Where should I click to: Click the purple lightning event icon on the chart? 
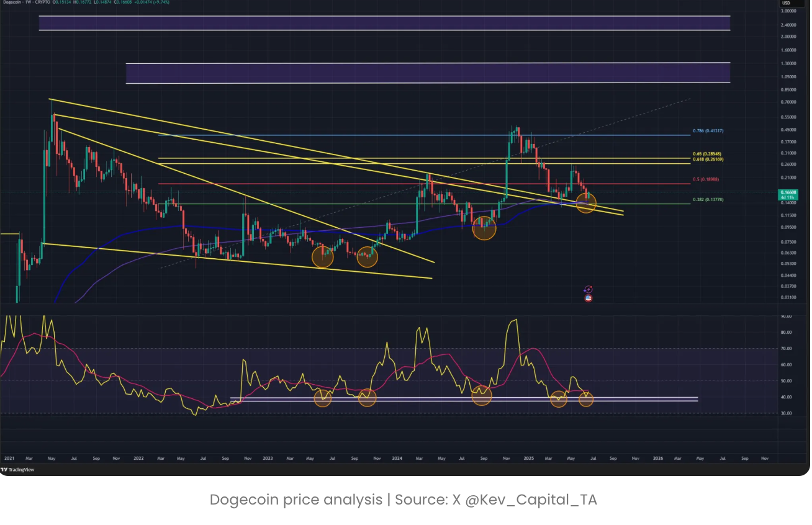(x=589, y=289)
